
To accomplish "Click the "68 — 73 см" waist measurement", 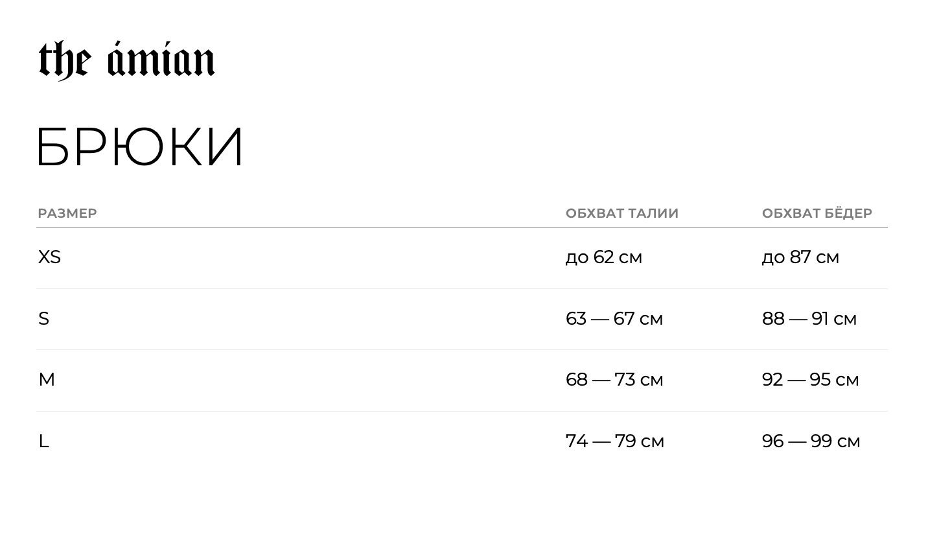I will [614, 380].
